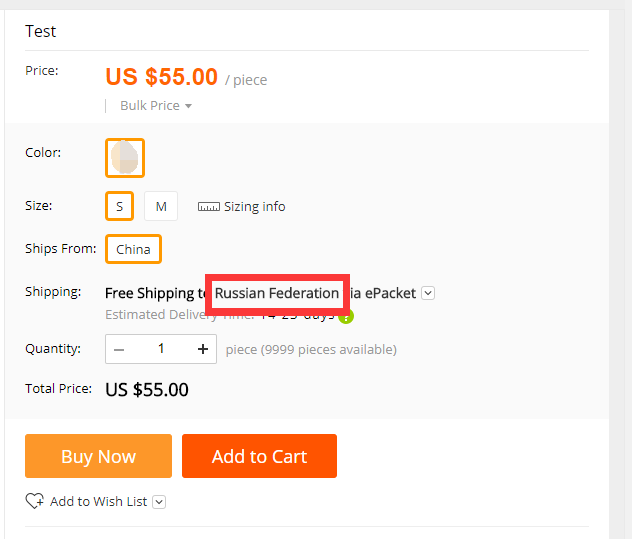Choose China as Ships From option
This screenshot has width=632, height=539.
pos(133,249)
